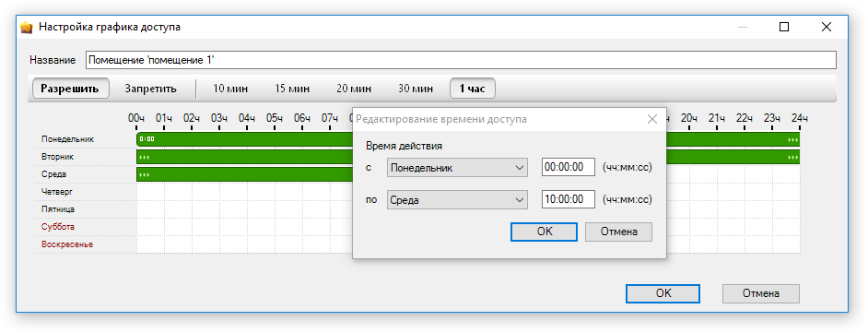Click OK at the bottom of the main window
This screenshot has width=868, height=333.
pyautogui.click(x=663, y=293)
